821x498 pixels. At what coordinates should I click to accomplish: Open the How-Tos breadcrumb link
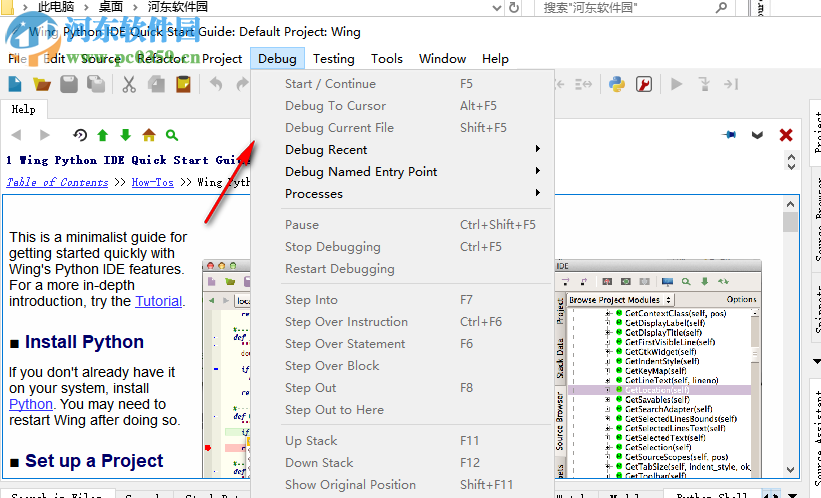(152, 182)
